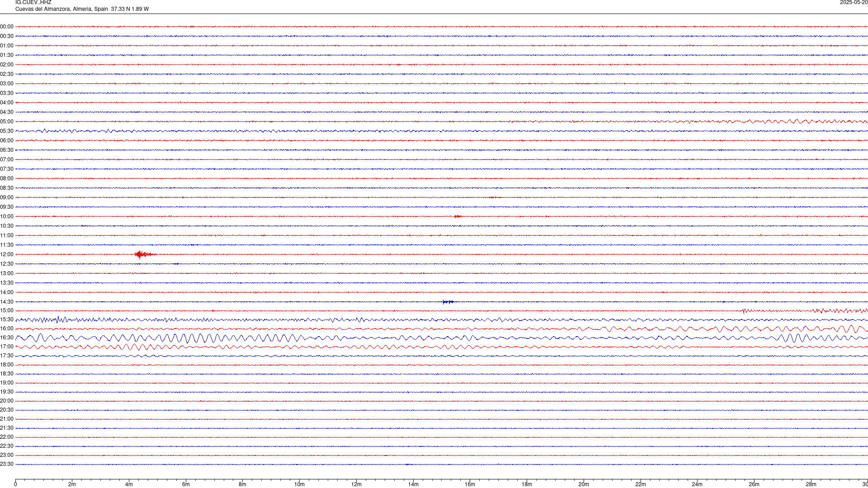Image resolution: width=868 pixels, height=488 pixels.
Task: Click the 10m tick on the time axis
Action: tap(299, 484)
